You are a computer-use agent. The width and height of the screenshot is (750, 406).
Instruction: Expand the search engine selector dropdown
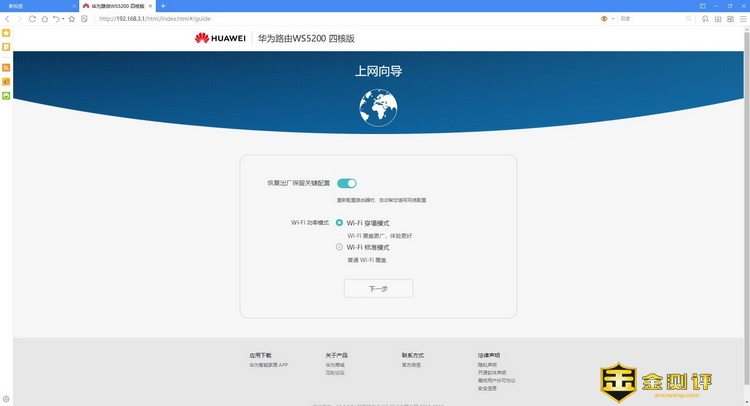[x=614, y=18]
